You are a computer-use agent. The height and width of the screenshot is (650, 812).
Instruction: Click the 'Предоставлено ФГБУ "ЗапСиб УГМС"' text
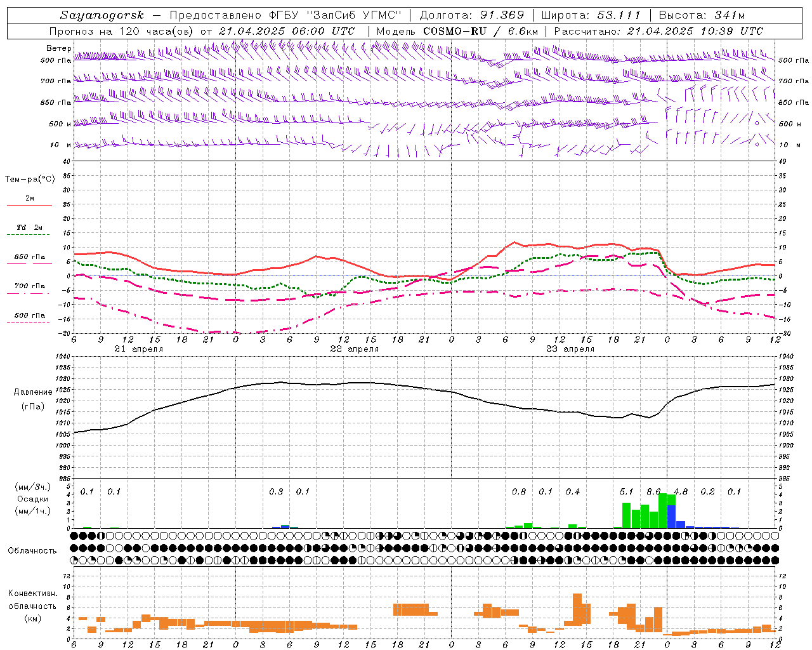(x=285, y=15)
